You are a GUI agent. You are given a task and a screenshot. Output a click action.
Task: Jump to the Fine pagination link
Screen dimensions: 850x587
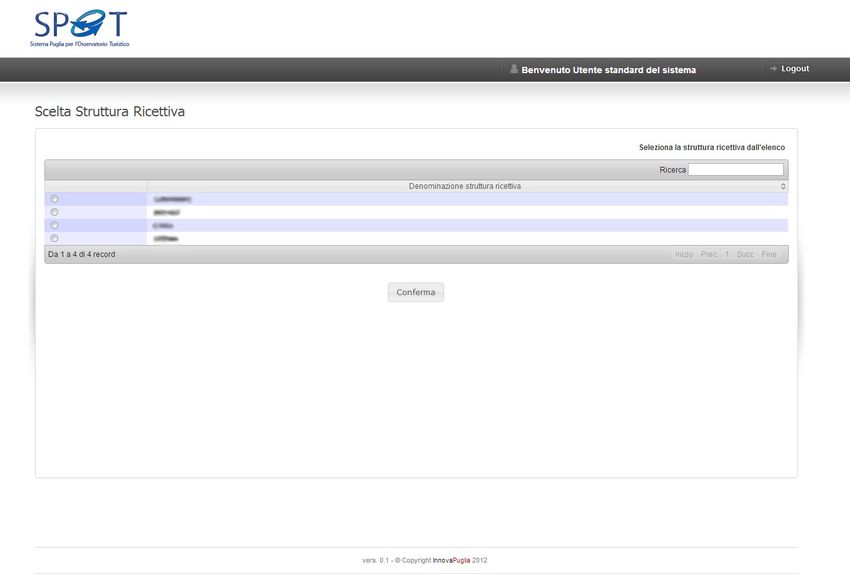(x=769, y=255)
